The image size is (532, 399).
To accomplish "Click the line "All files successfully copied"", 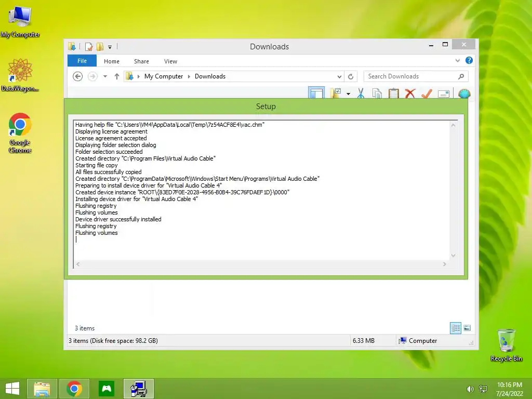I will coord(108,172).
